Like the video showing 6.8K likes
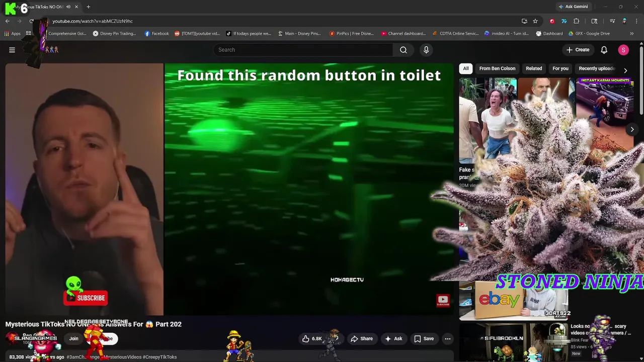Screen dimensions: 644x362 click(x=311, y=338)
